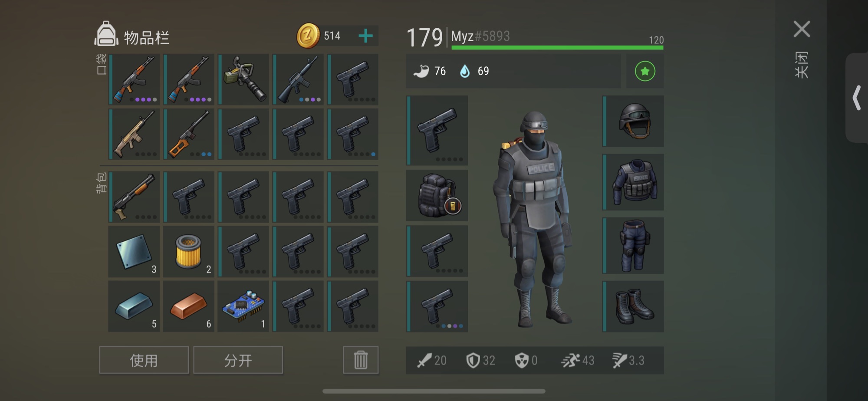Select the tan SCAR rifle
868x401 pixels.
coord(134,134)
